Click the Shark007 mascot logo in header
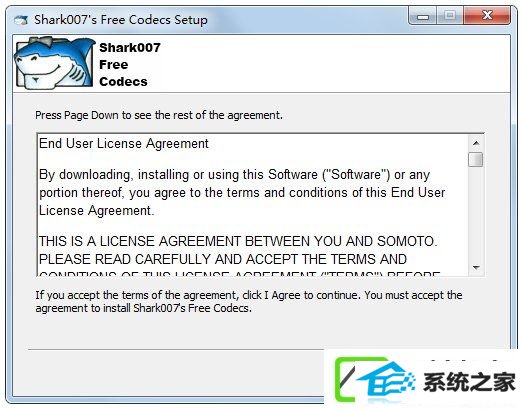 coord(54,63)
